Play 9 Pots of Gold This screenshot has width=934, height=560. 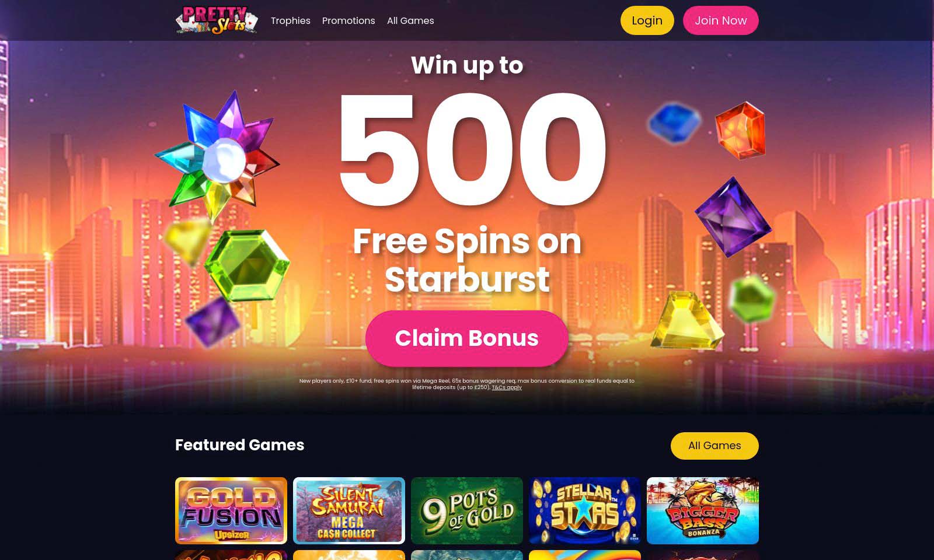(467, 511)
